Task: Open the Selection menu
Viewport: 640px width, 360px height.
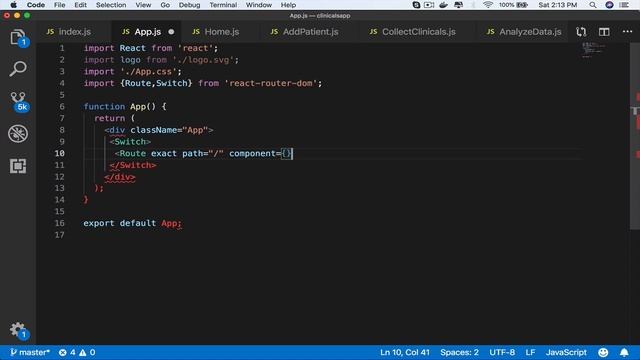Action: (111, 5)
